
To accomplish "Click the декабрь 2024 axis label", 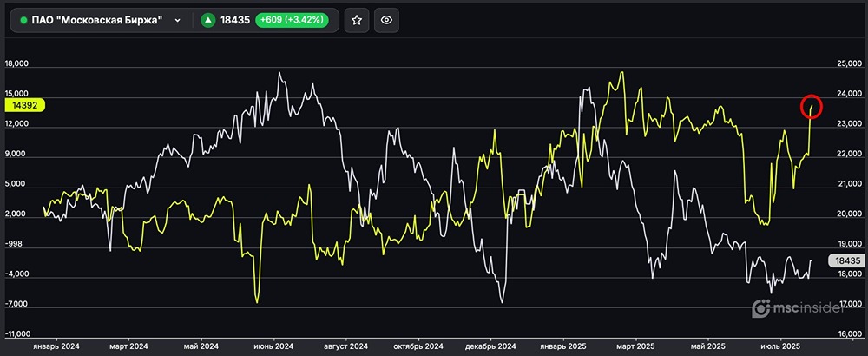I will tap(491, 346).
